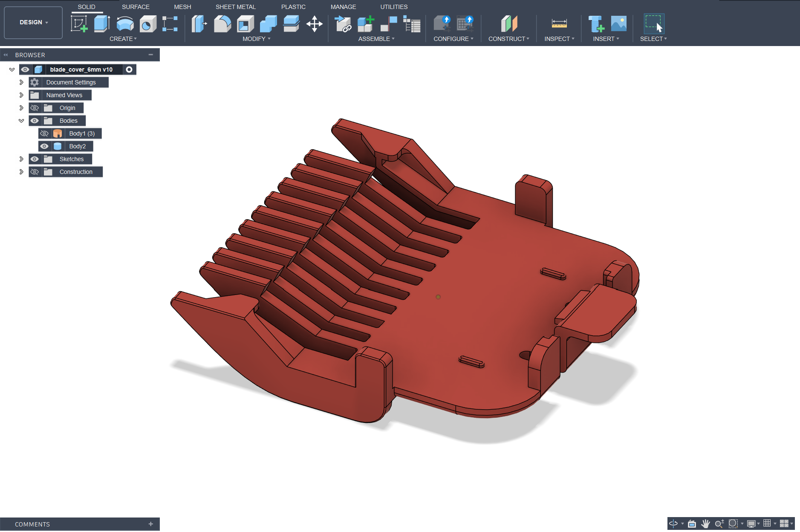Toggle visibility of the Origin folder
The height and width of the screenshot is (532, 800).
coord(35,108)
